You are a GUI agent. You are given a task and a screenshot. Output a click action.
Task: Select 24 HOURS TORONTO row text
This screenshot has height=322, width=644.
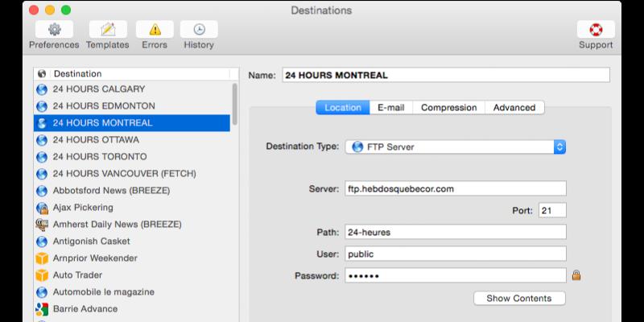[100, 157]
